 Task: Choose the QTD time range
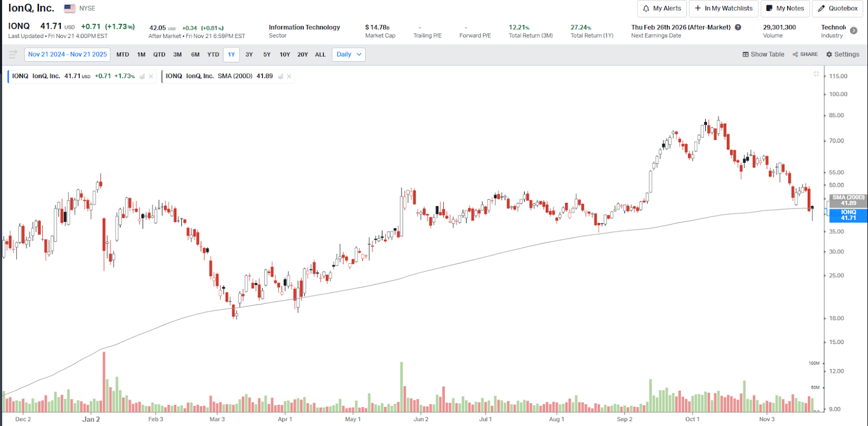pyautogui.click(x=159, y=54)
